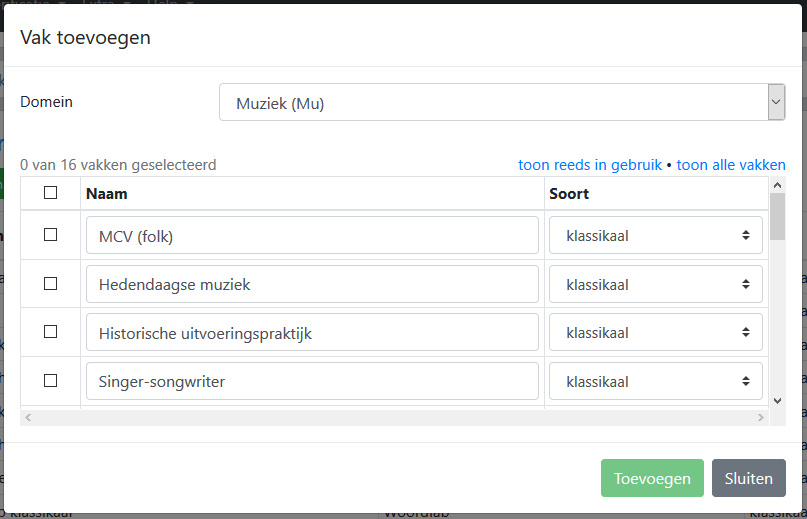Click the 'toon alle vakken' link

tap(731, 165)
